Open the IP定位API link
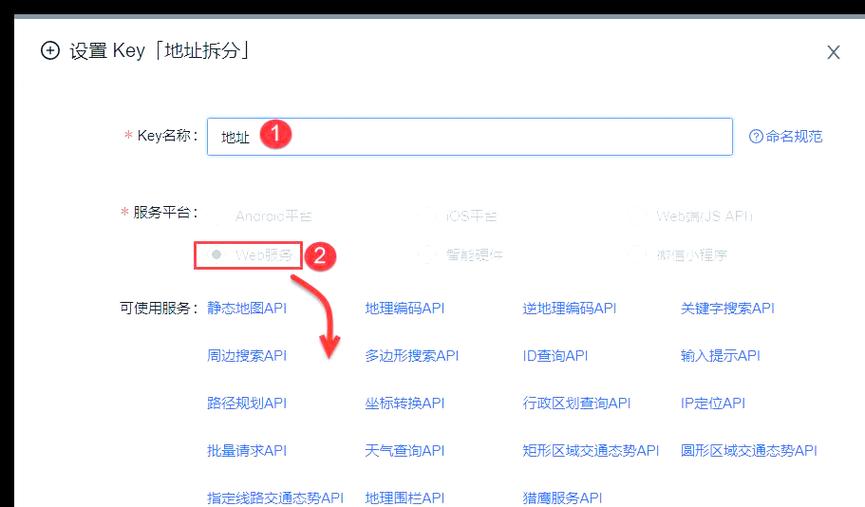This screenshot has height=507, width=865. (713, 403)
